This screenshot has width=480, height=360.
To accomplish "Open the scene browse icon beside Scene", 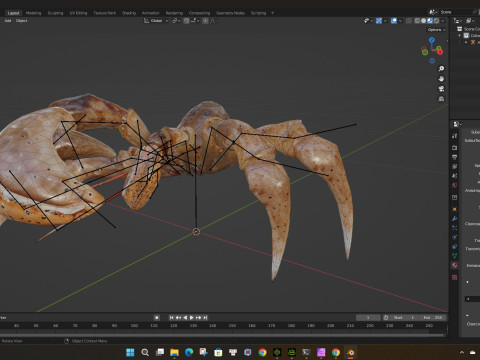I will [x=433, y=12].
